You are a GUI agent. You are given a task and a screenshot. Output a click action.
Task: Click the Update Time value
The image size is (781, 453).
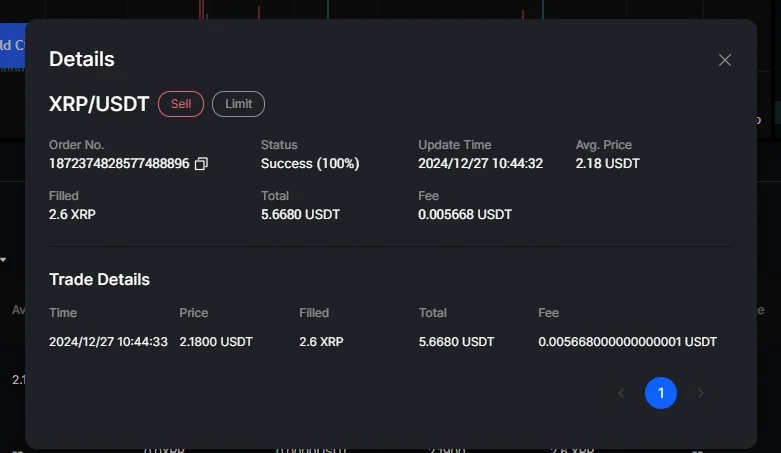click(x=480, y=163)
